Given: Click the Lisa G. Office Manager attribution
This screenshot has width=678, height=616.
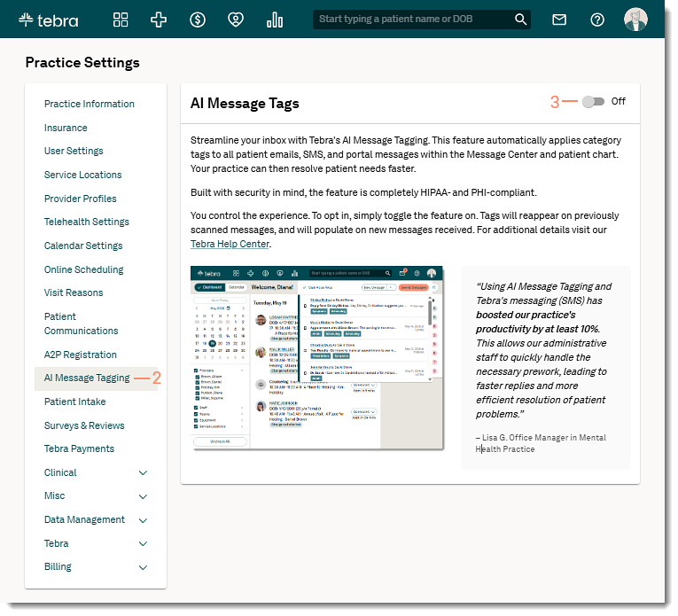Looking at the screenshot, I should tap(541, 443).
